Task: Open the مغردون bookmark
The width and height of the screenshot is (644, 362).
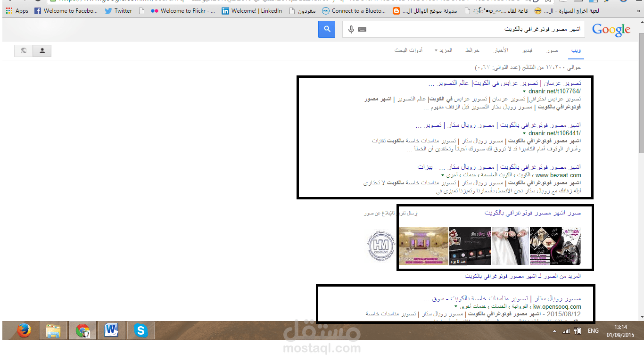Action: [302, 10]
